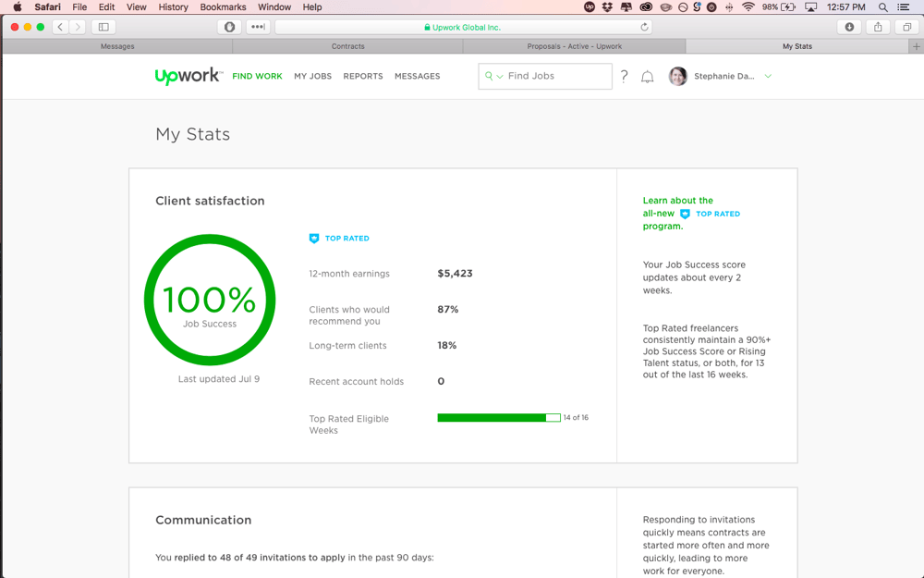Open Notification Center list icon

903,7
